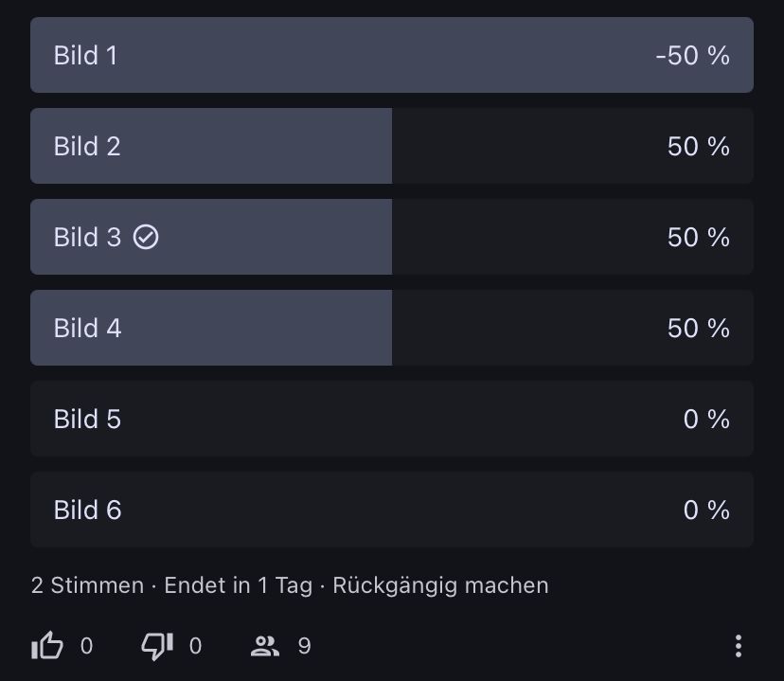The height and width of the screenshot is (681, 784).
Task: Click the people group icon
Action: pyautogui.click(x=265, y=646)
